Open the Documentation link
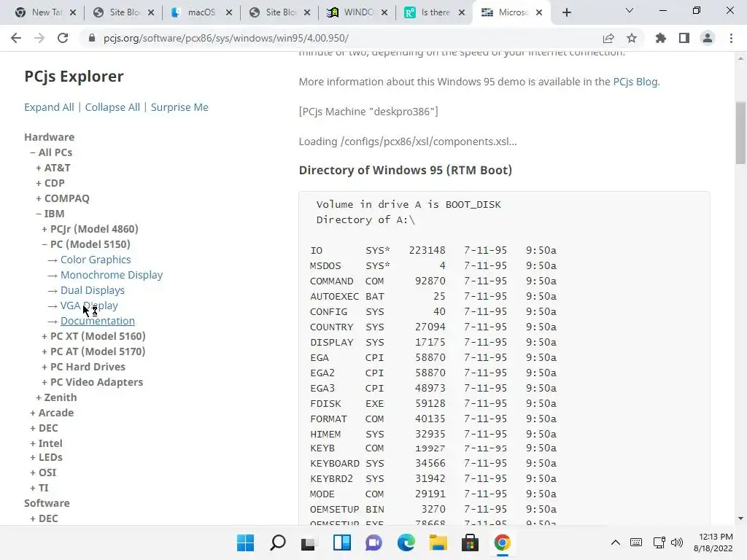This screenshot has width=747, height=560. click(98, 321)
